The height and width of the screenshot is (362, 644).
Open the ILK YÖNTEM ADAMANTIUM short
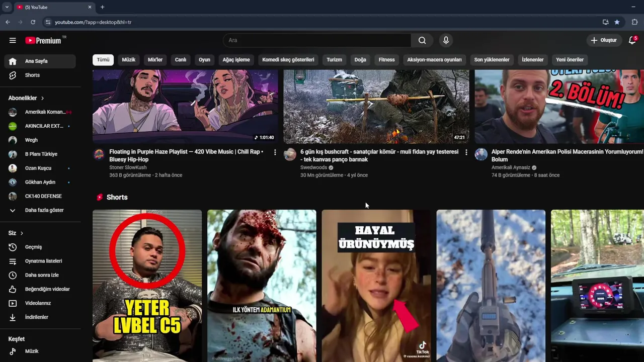pos(262,286)
